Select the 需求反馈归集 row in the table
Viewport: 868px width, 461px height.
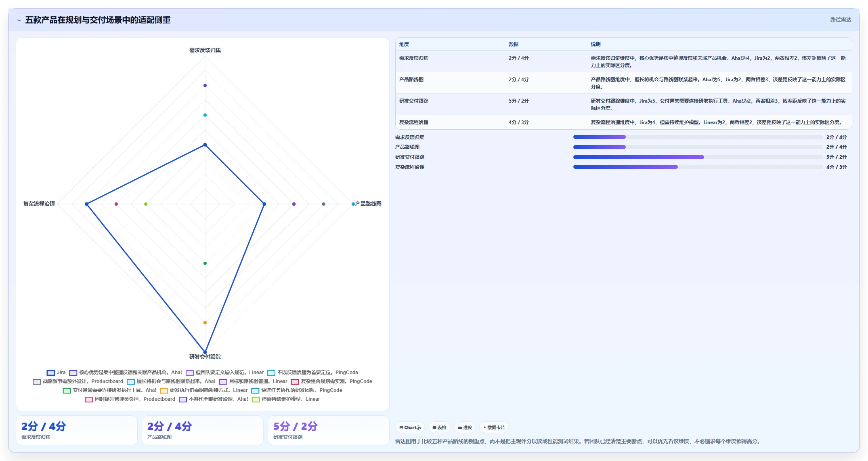[x=624, y=61]
